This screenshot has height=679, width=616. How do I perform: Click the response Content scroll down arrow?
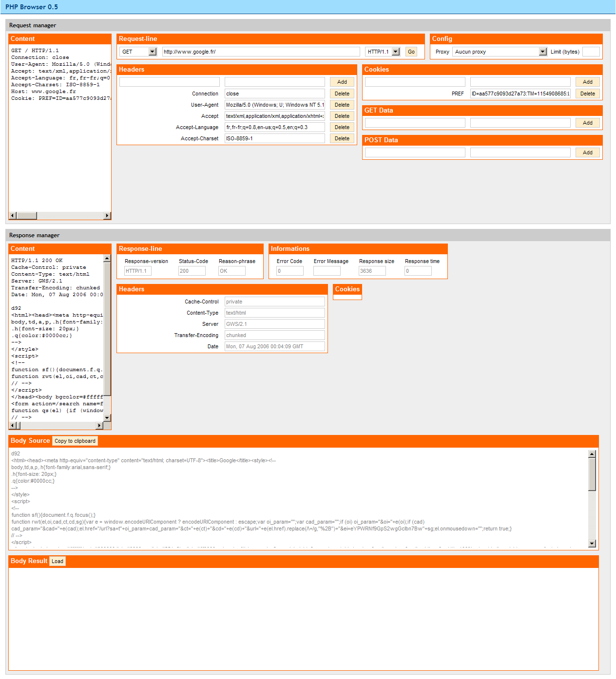pos(107,418)
